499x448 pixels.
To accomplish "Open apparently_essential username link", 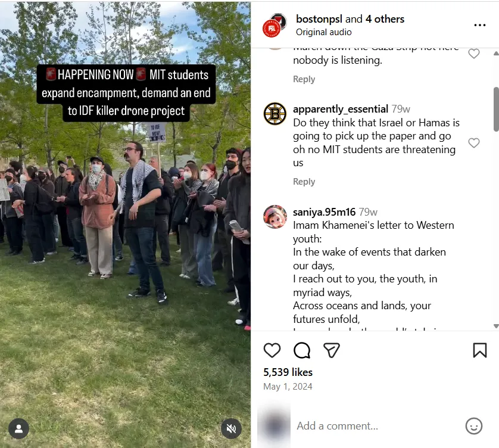I will (x=341, y=109).
